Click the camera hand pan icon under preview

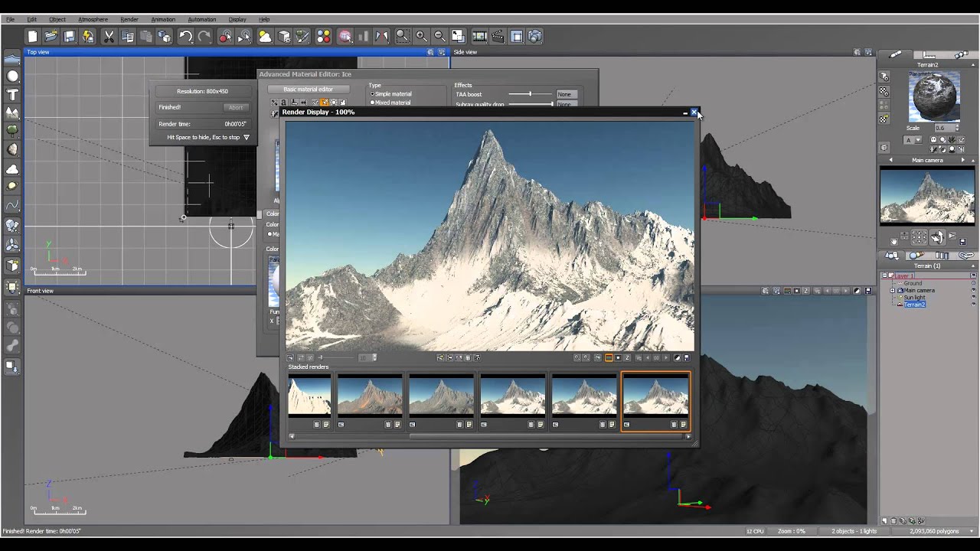point(893,240)
